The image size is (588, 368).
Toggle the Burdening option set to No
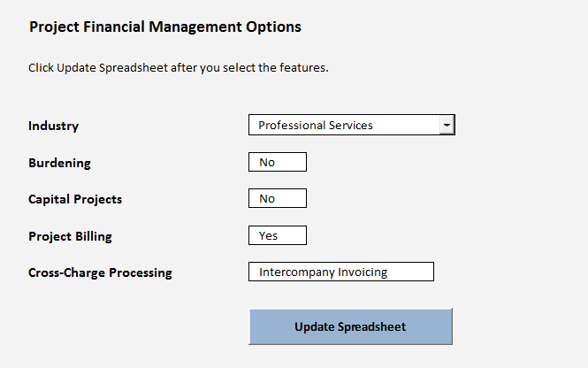pos(278,162)
